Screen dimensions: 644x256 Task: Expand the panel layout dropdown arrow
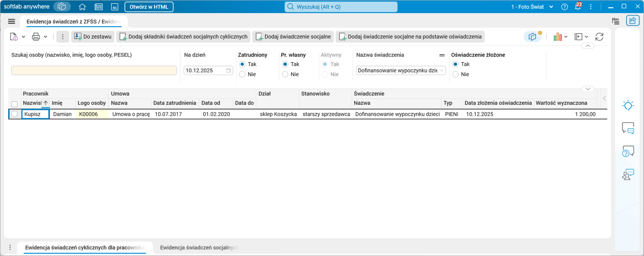coord(586,37)
